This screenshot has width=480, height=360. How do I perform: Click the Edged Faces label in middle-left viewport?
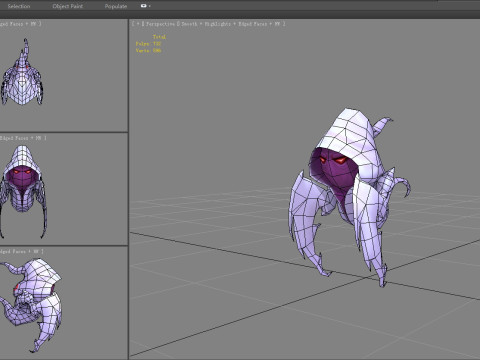click(14, 138)
